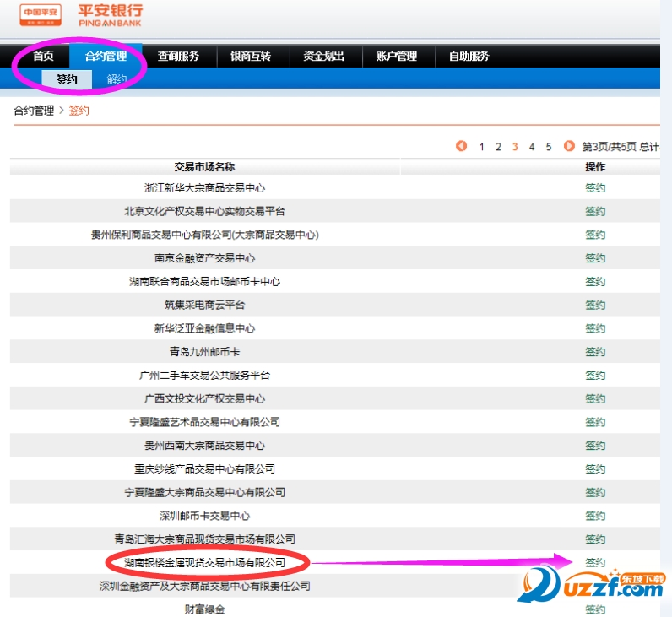The width and height of the screenshot is (672, 617).
Task: Select the 重庆纱线产品交易中心有限公司 name
Action: pos(204,468)
